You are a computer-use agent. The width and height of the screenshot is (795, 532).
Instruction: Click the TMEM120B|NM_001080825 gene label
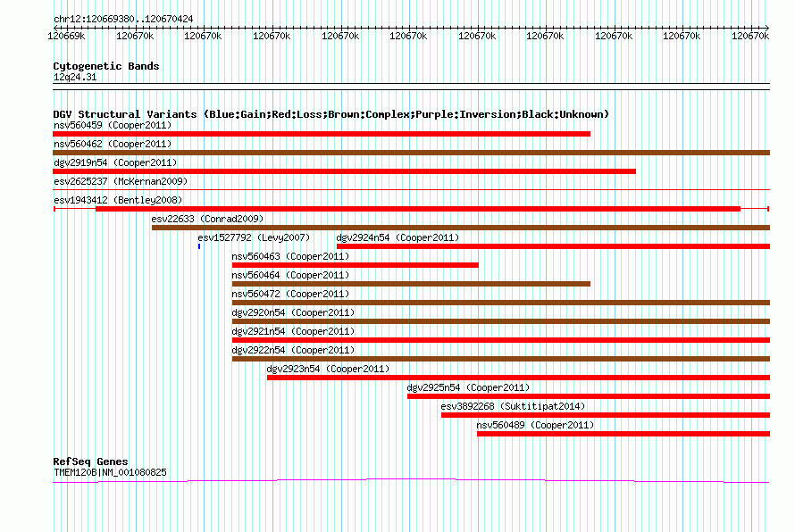[110, 472]
